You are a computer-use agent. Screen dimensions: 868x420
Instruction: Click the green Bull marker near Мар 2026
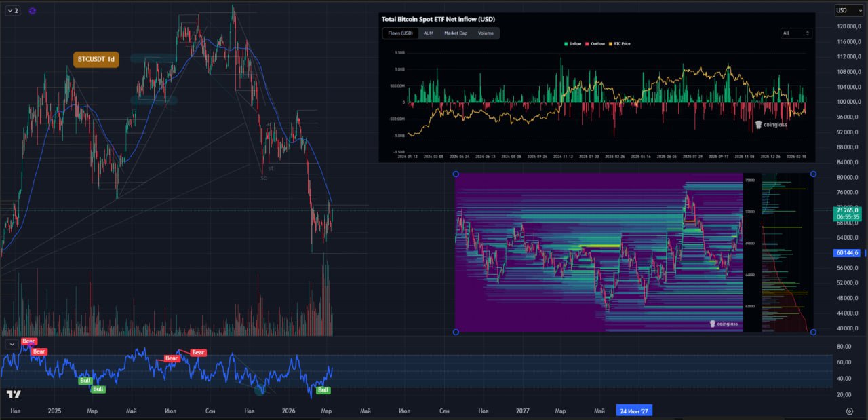323,390
